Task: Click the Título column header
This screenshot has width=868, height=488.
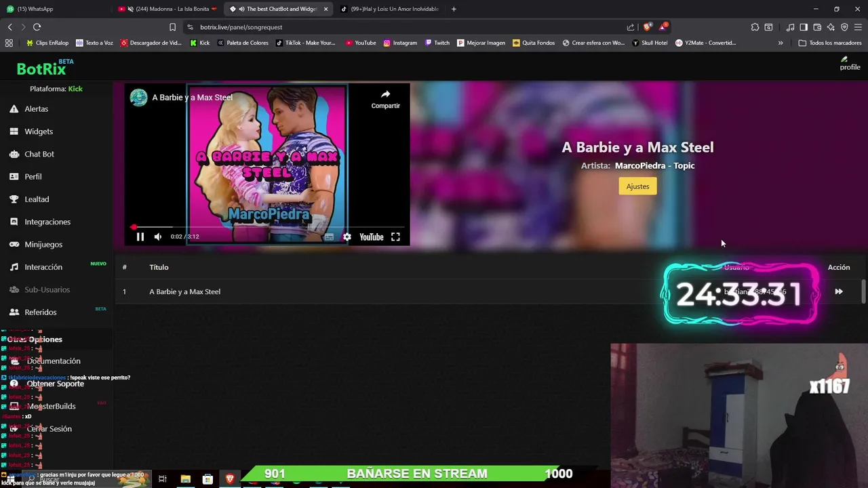Action: [159, 267]
